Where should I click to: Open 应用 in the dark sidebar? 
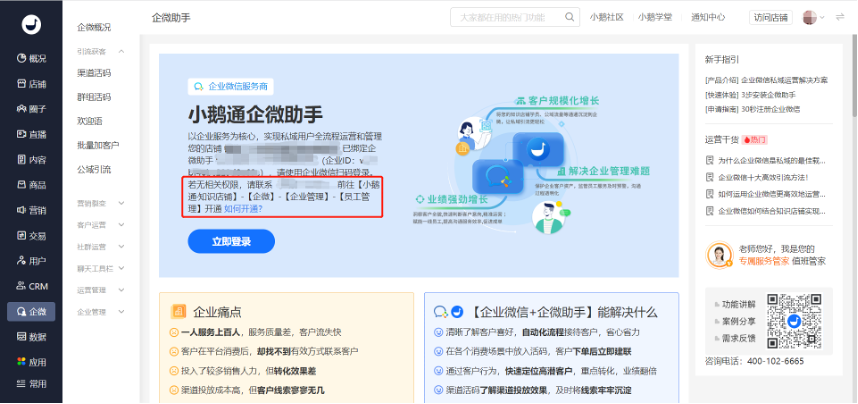(x=31, y=362)
